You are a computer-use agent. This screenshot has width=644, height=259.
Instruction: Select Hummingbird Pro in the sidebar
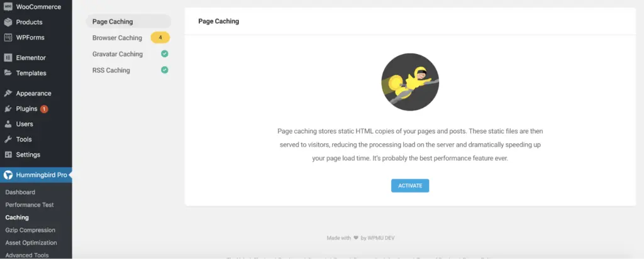click(36, 175)
